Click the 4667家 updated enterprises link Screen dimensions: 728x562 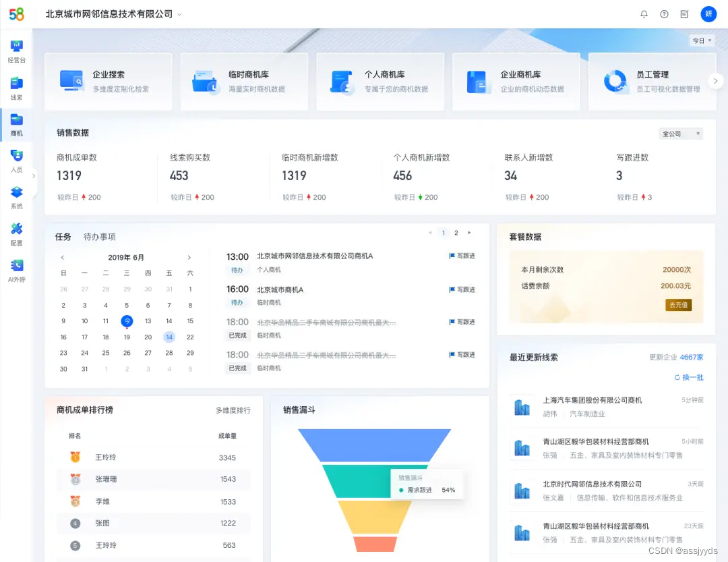click(692, 358)
